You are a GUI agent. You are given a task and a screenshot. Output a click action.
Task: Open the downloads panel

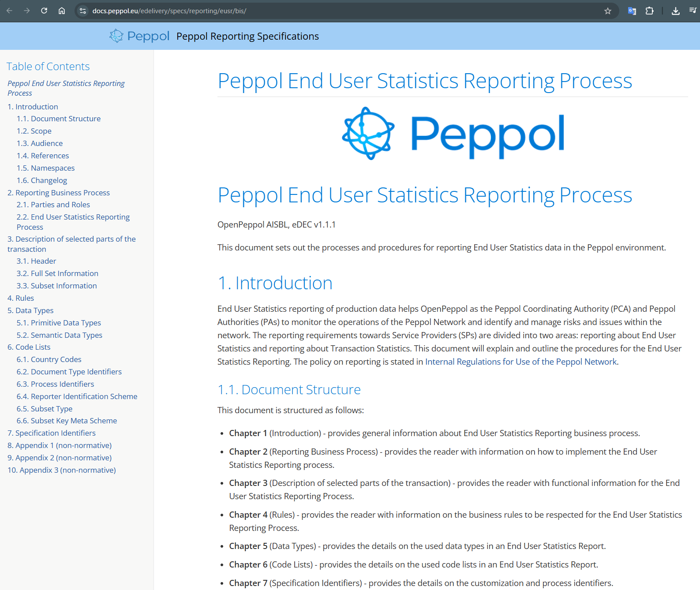click(675, 11)
